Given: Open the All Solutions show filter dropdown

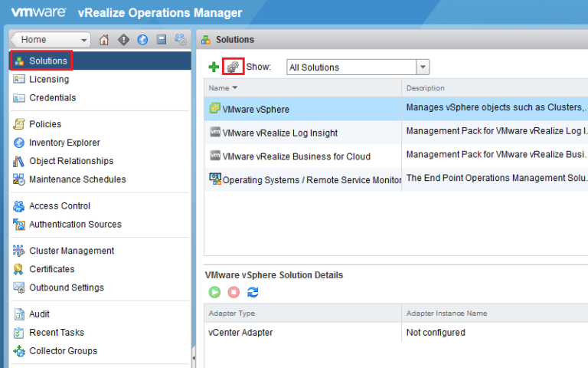Looking at the screenshot, I should pos(423,67).
